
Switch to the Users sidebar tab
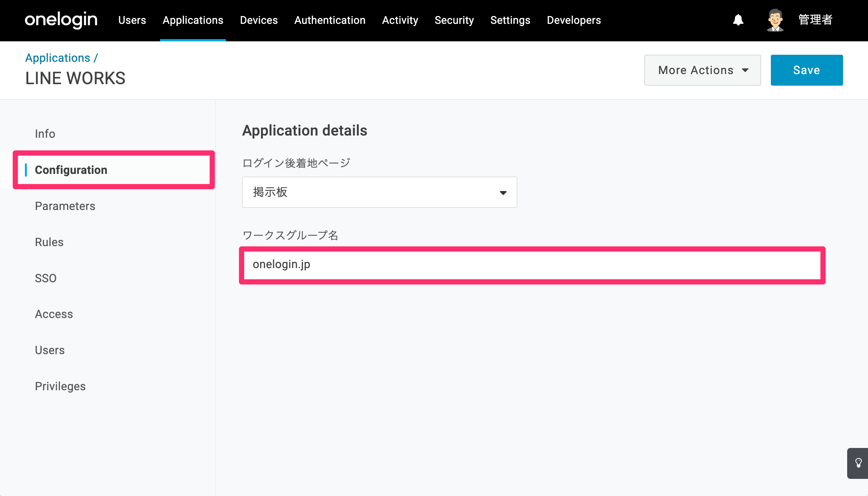(50, 350)
